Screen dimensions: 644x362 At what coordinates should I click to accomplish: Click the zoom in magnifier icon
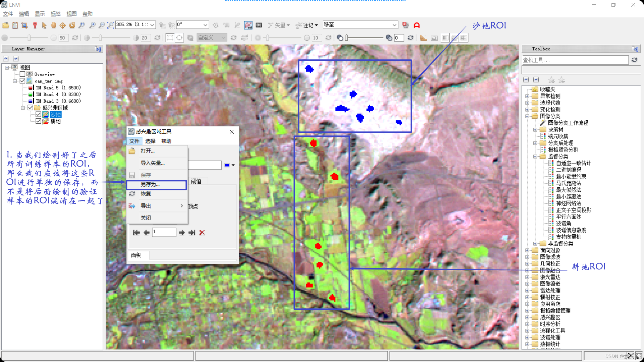coord(92,25)
